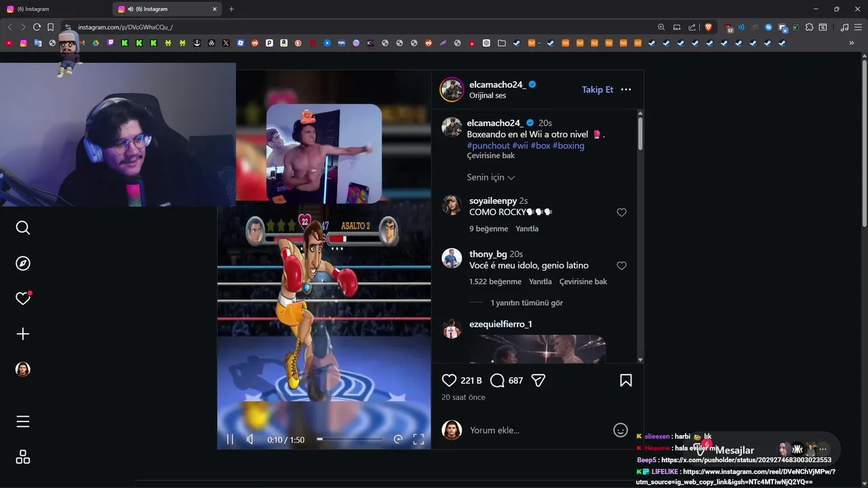
Task: Show hidden bookmarks with the chevron
Action: click(x=852, y=43)
